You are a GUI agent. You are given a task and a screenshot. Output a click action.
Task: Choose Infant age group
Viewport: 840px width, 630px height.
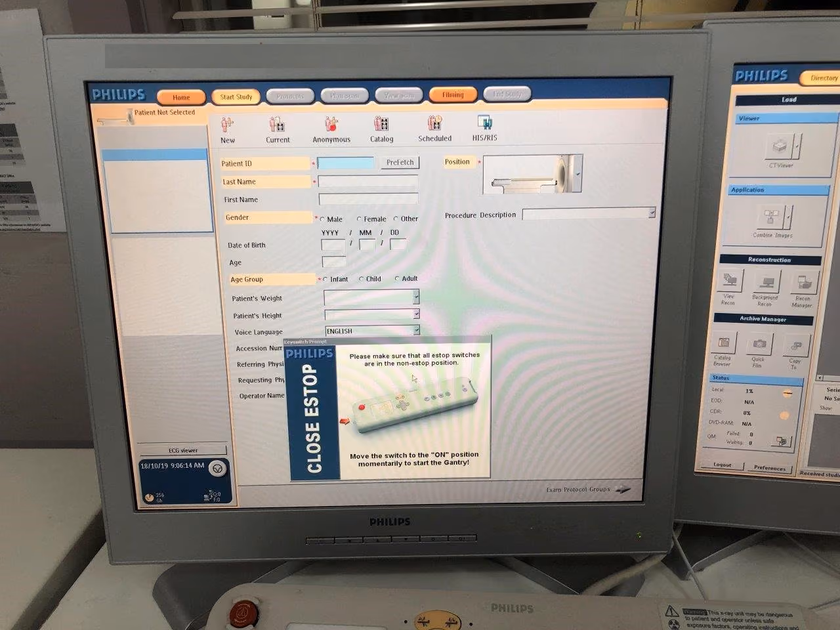pyautogui.click(x=325, y=280)
